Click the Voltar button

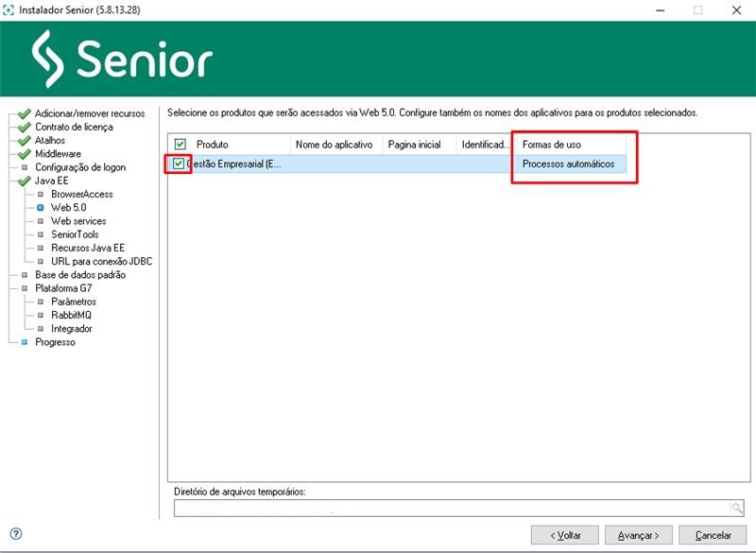[x=565, y=535]
